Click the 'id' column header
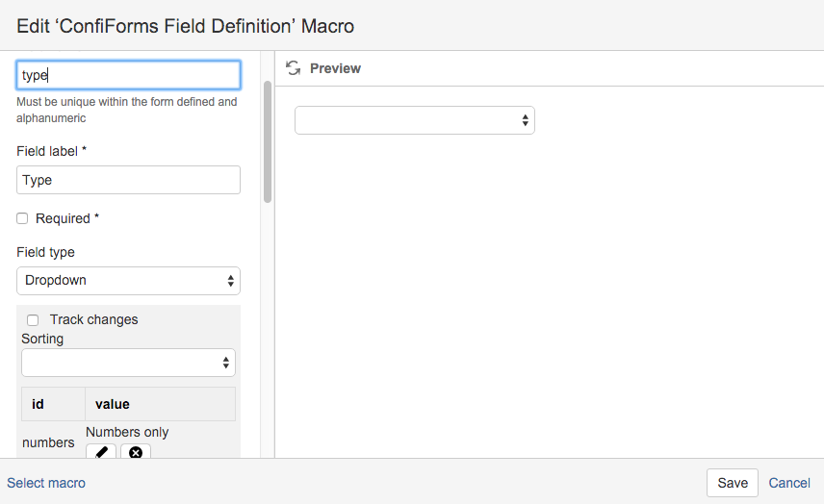 tap(53, 404)
